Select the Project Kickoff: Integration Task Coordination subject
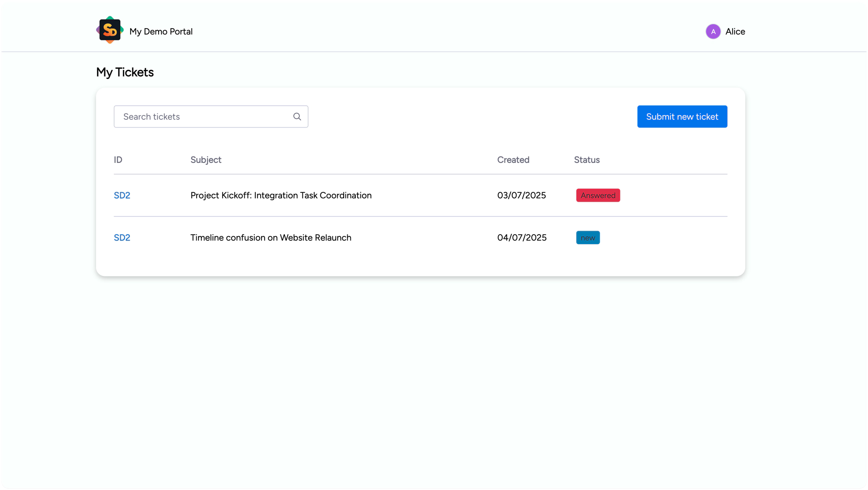868x490 pixels. tap(281, 195)
